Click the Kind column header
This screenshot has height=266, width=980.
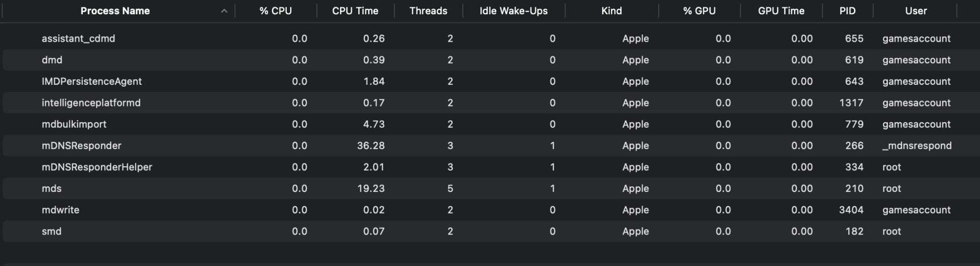[x=611, y=11]
